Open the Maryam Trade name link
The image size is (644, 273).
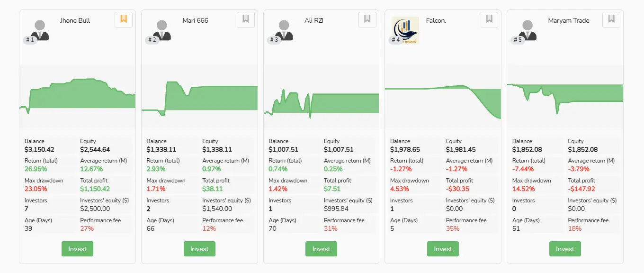(568, 20)
